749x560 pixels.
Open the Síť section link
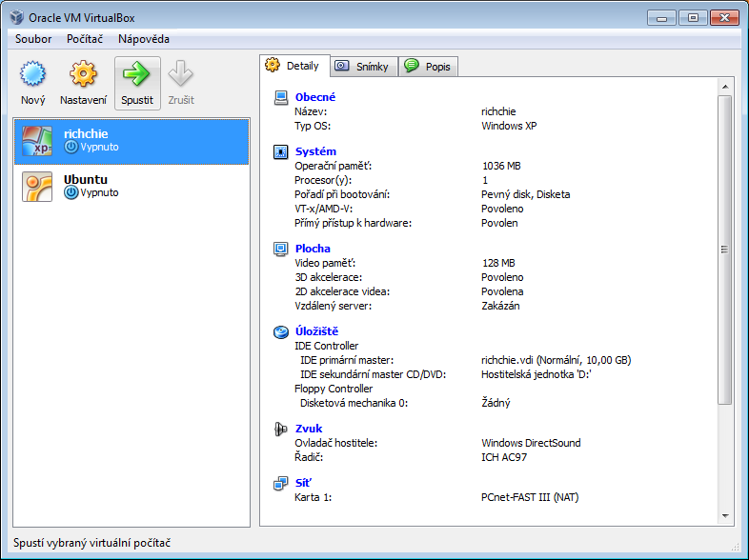[x=303, y=483]
